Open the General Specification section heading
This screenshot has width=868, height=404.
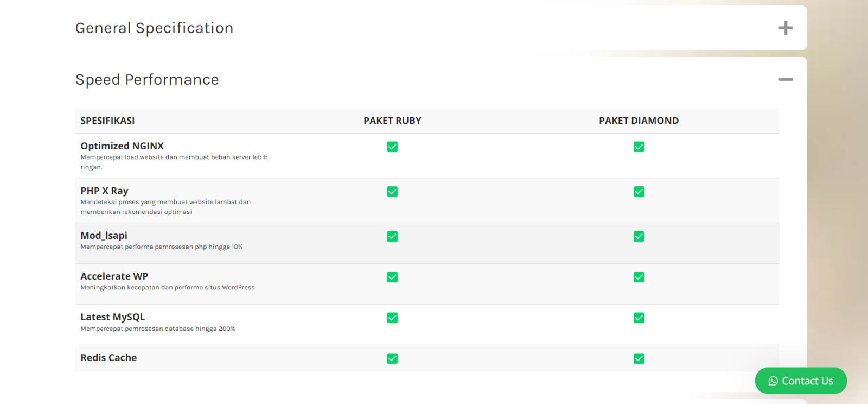pos(154,28)
